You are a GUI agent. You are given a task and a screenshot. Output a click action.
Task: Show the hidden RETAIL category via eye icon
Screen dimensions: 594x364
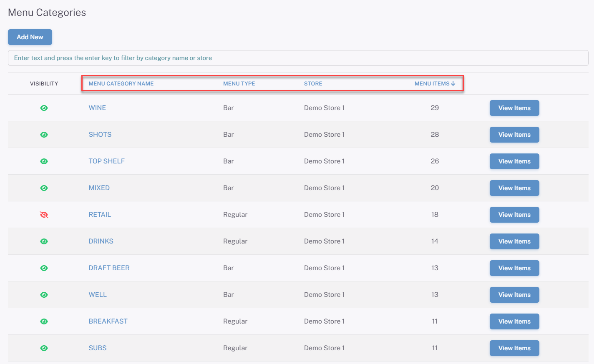coord(44,215)
